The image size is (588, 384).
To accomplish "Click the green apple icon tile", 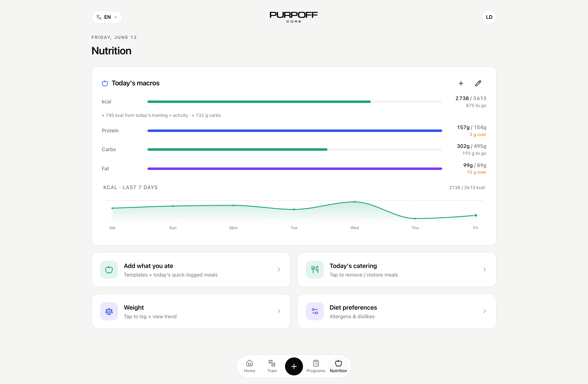I will pos(109,270).
